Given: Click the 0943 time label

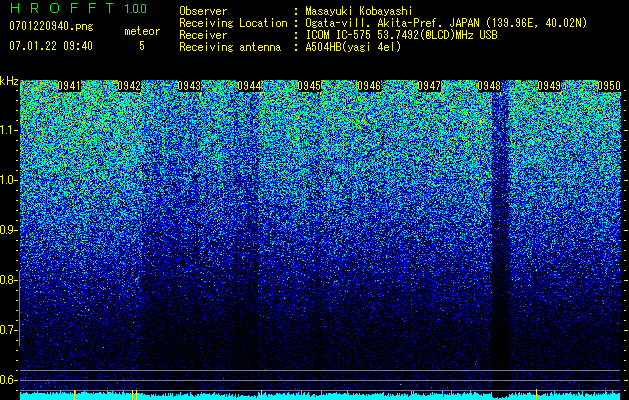Looking at the screenshot, I should click(x=189, y=86).
